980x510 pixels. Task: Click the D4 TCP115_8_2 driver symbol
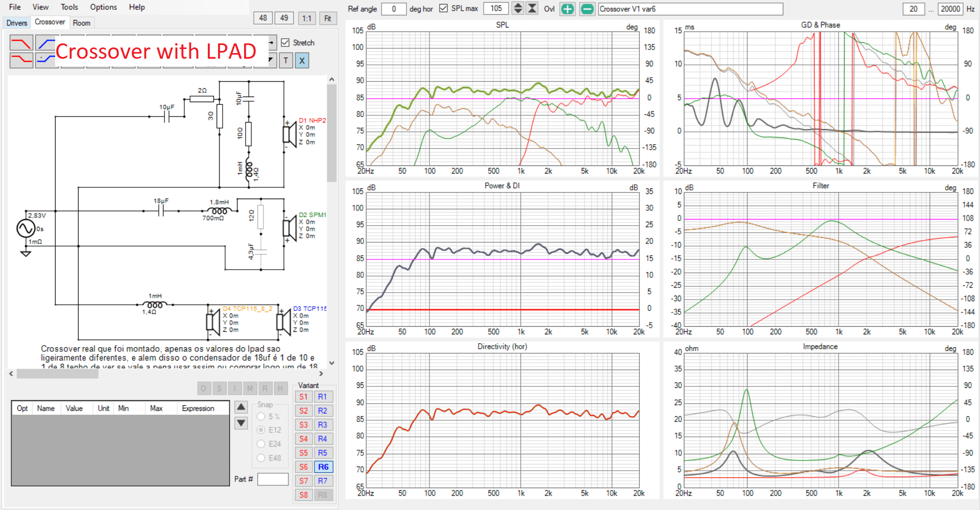tap(213, 322)
